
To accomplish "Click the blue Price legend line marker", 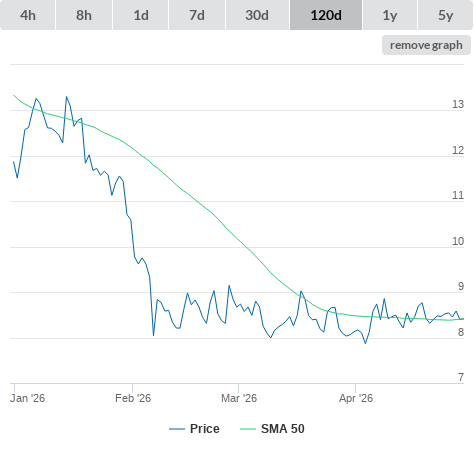I will [177, 429].
